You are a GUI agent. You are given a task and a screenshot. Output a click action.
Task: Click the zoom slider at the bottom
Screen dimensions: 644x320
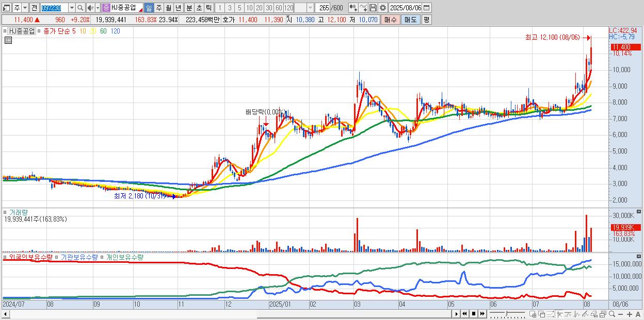tap(507, 313)
